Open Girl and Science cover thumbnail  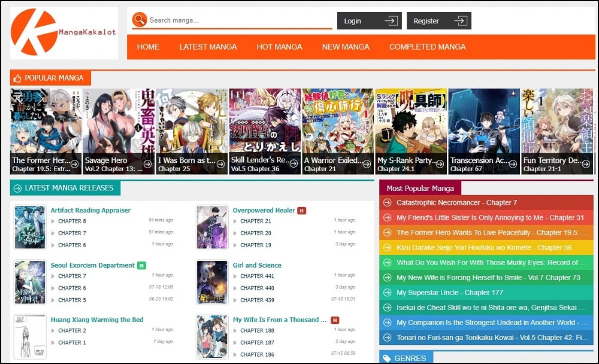point(212,282)
